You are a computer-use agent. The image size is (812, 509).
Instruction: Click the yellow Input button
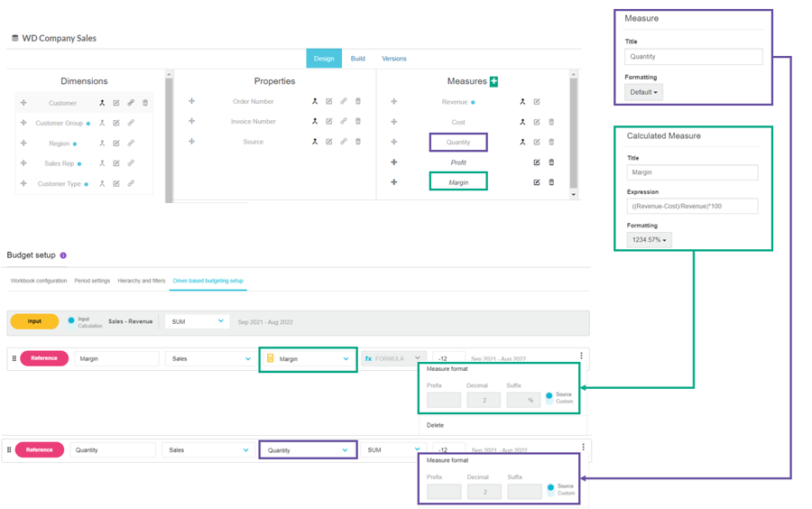click(34, 321)
